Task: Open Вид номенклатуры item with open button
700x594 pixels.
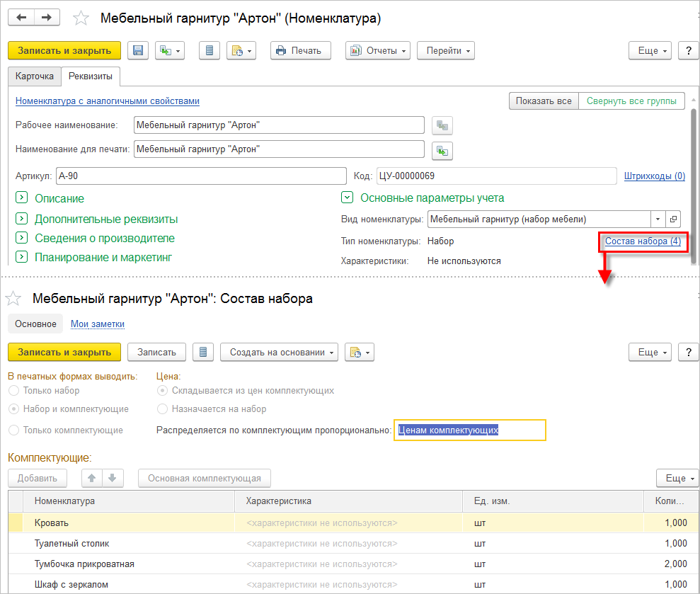Action: (674, 219)
